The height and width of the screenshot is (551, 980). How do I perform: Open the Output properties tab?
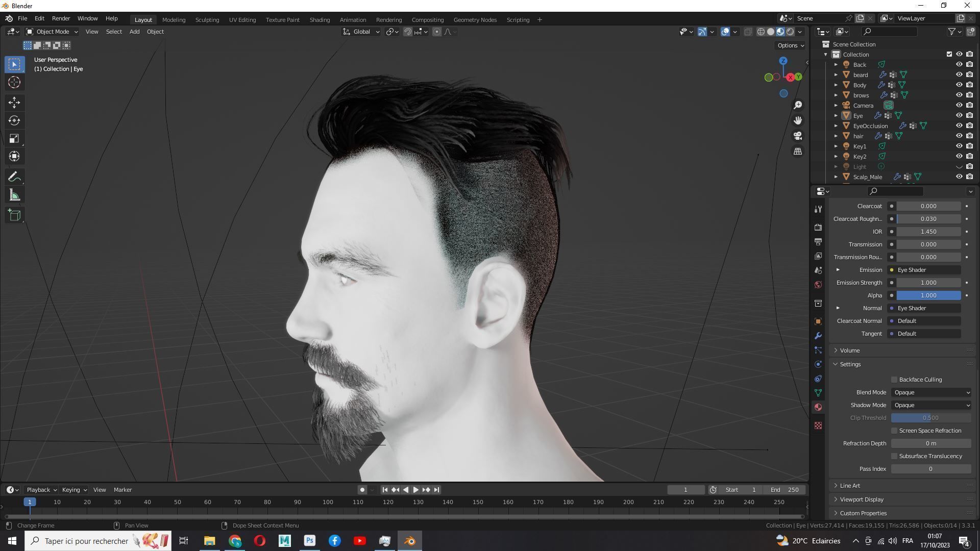tap(818, 241)
